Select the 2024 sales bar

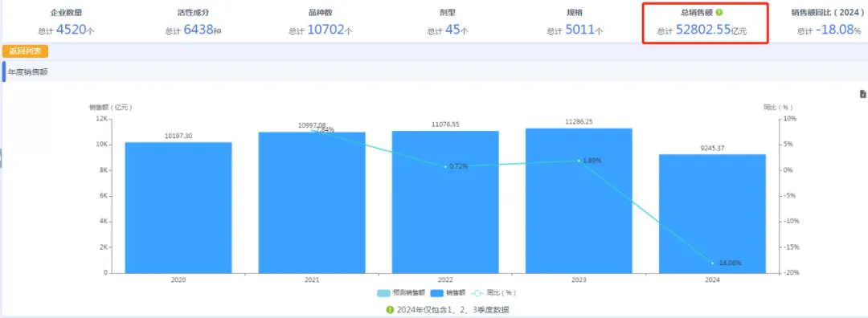click(712, 214)
